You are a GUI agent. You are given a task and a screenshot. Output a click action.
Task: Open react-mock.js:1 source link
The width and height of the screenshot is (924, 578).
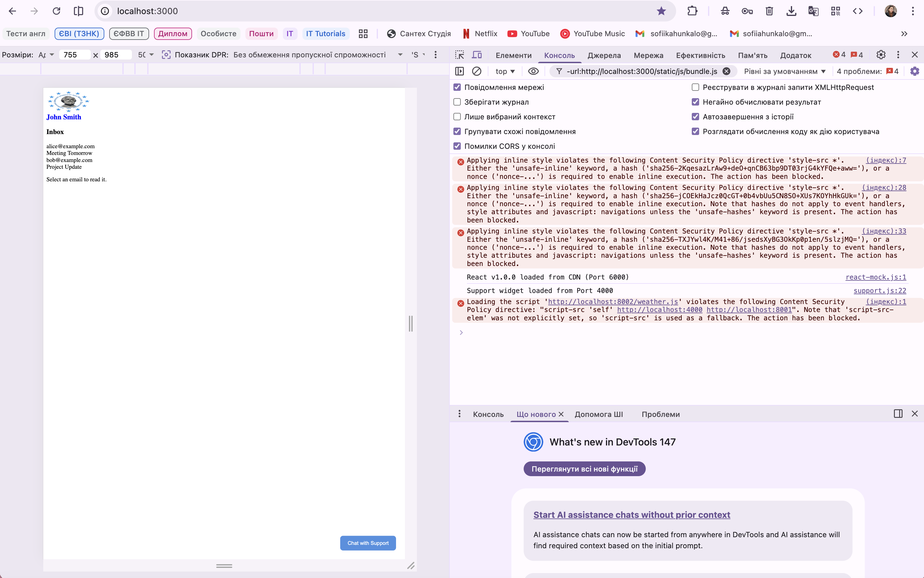(x=876, y=277)
